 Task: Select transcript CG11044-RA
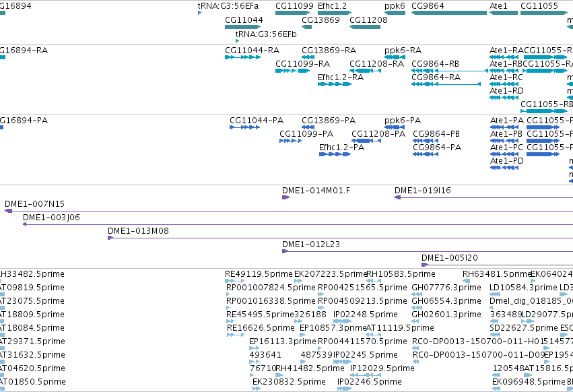pyautogui.click(x=252, y=50)
